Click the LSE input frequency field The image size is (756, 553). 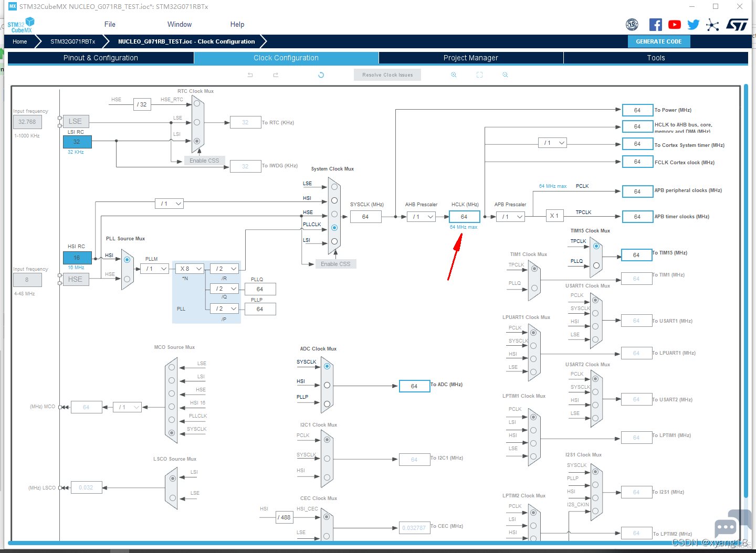(27, 122)
